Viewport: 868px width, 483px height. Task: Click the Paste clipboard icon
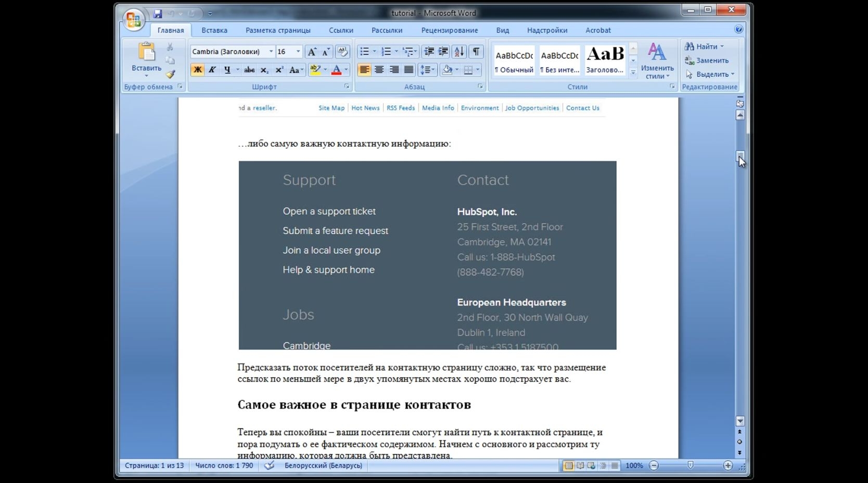147,52
